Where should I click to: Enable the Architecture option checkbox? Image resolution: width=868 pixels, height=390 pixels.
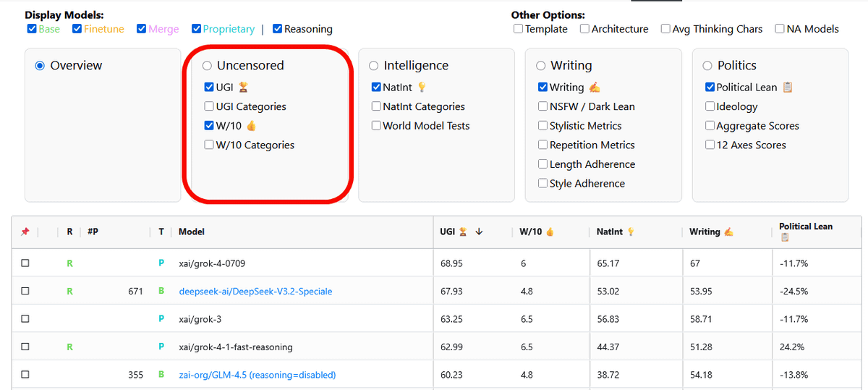584,29
